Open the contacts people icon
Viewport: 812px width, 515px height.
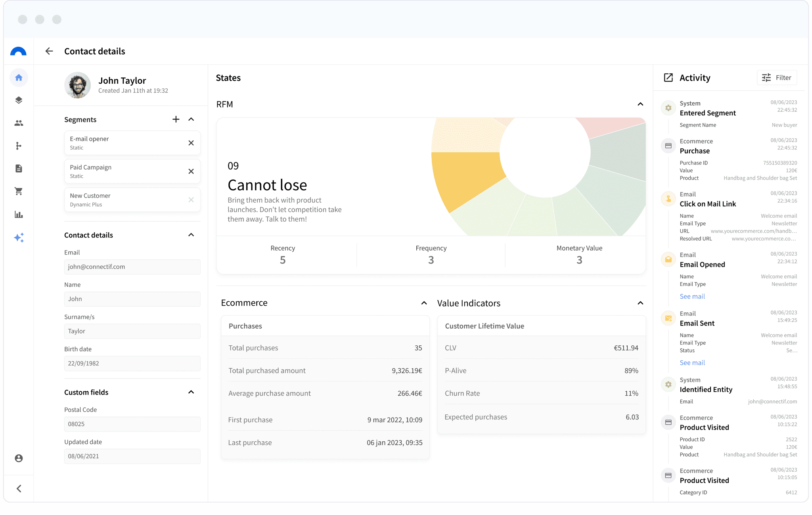[x=19, y=123]
